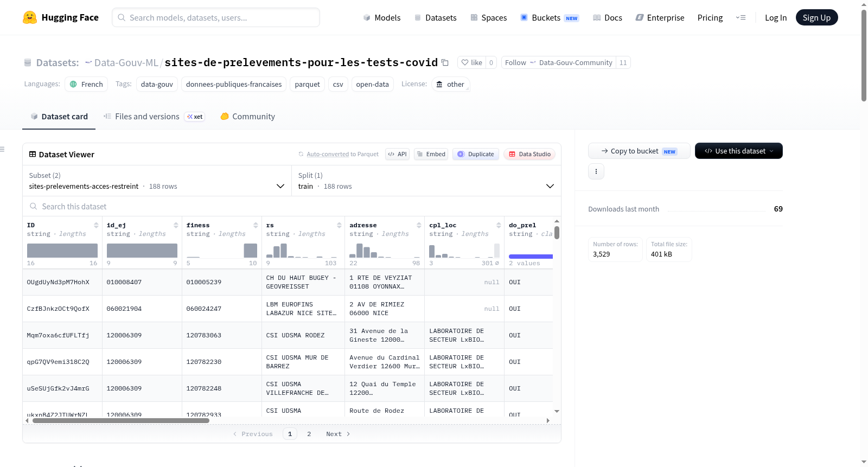Like this dataset with the heart button
Viewport: 868px width, 467px height.
tap(471, 62)
